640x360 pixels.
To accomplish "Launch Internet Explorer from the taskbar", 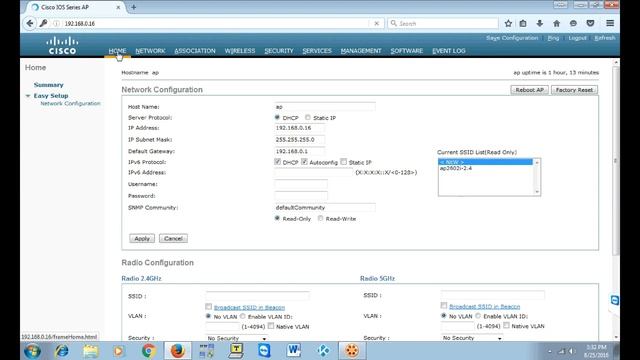I will point(62,351).
